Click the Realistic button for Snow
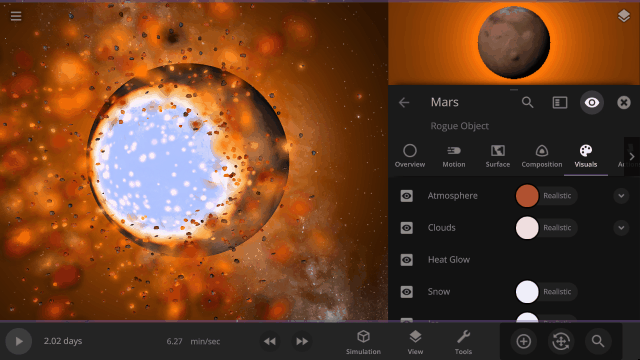640x360 pixels. click(557, 292)
